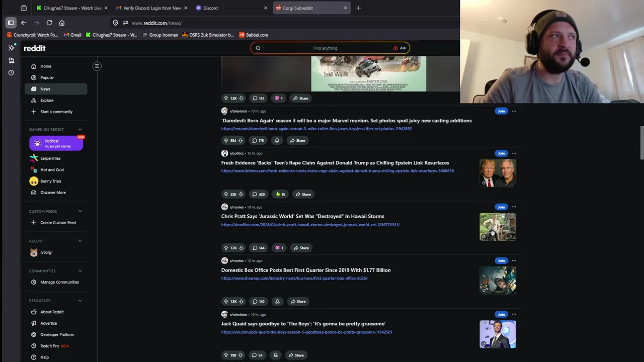Open a new browser tab
Image resolution: width=644 pixels, height=362 pixels.
[x=358, y=8]
